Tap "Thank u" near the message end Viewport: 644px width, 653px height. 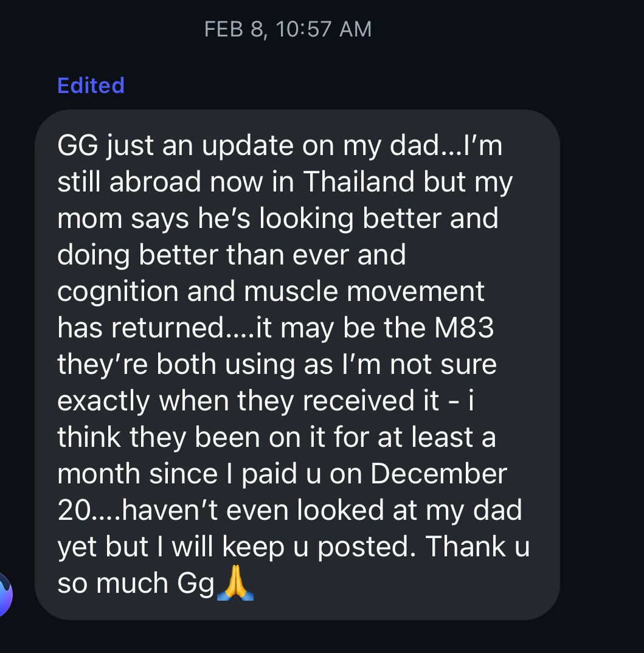pyautogui.click(x=477, y=547)
